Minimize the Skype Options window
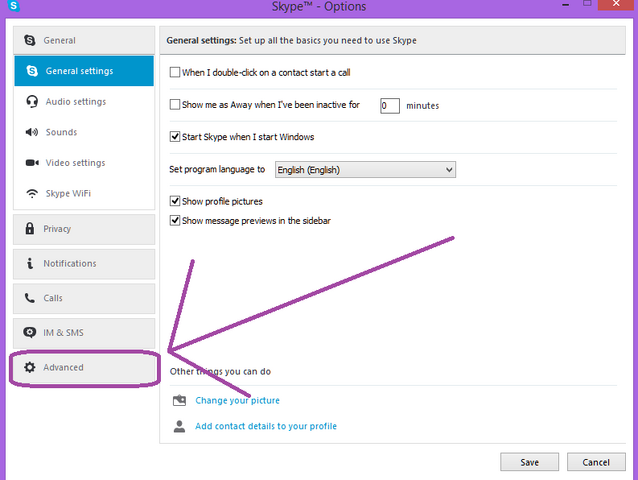 [565, 4]
